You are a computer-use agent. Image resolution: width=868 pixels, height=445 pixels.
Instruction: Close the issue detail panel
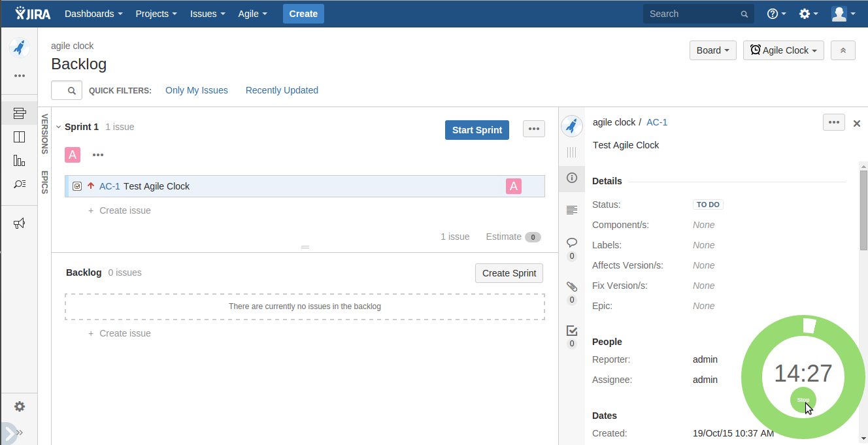click(x=857, y=124)
